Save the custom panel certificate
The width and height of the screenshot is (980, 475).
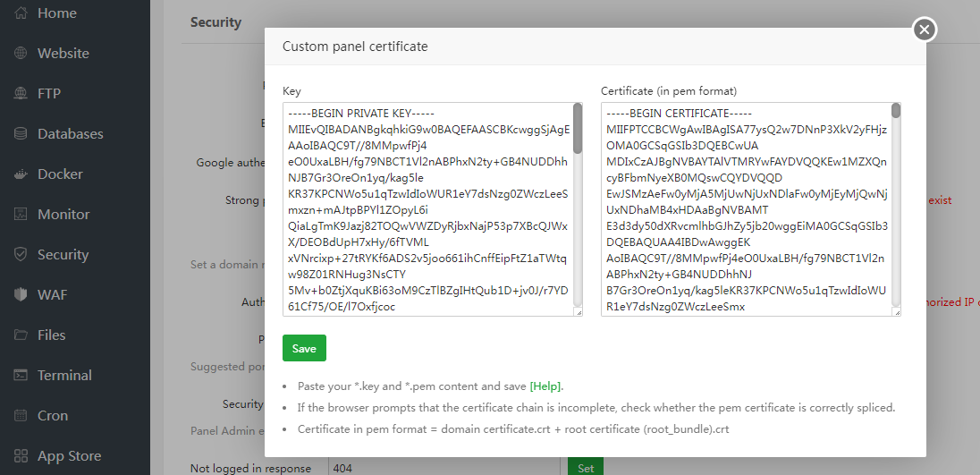[304, 348]
